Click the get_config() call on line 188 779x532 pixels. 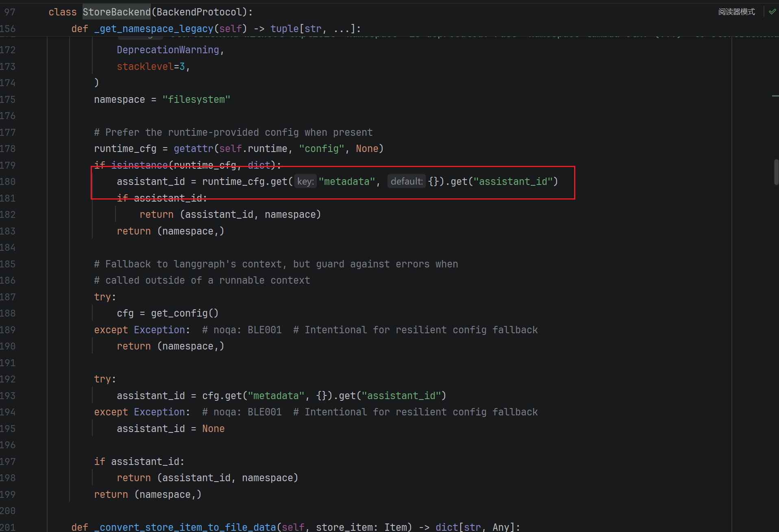pos(185,313)
